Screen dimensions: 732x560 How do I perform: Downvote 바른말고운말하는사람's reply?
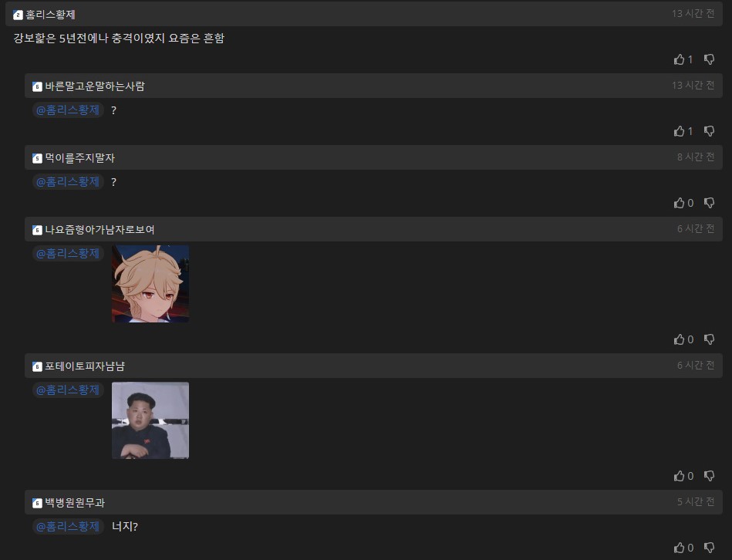[709, 131]
